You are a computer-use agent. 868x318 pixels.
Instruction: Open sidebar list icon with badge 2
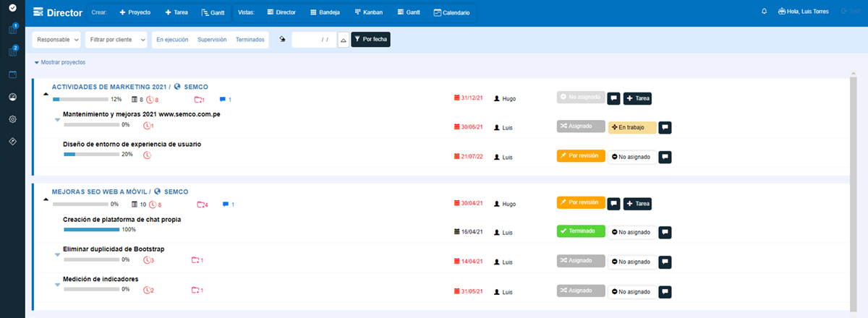(12, 51)
